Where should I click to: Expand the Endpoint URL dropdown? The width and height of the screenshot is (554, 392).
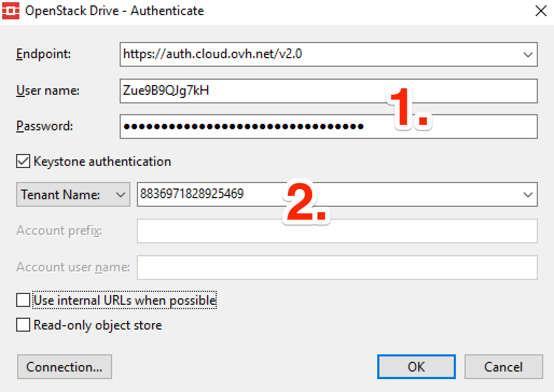529,54
